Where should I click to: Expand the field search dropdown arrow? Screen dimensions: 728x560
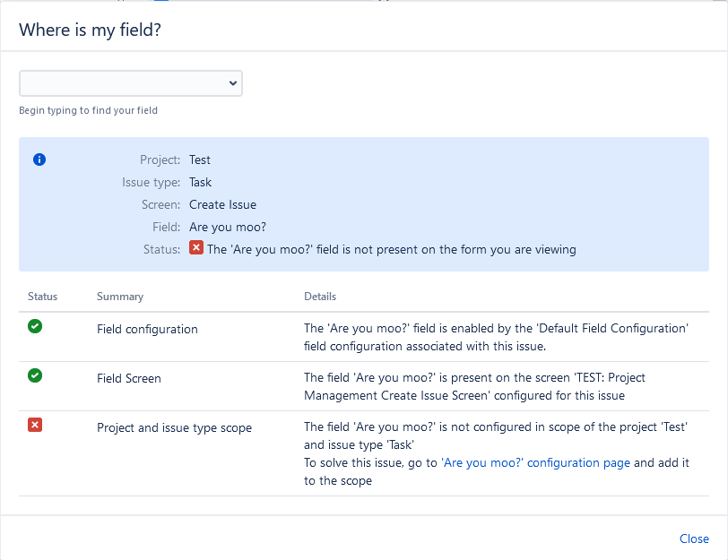click(233, 83)
